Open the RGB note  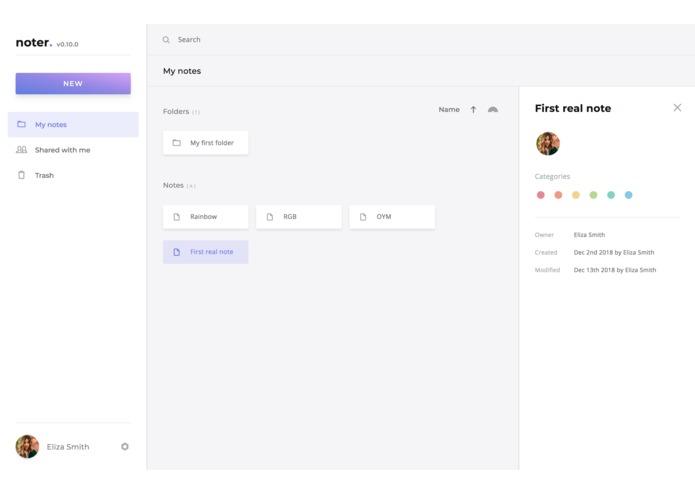point(299,217)
